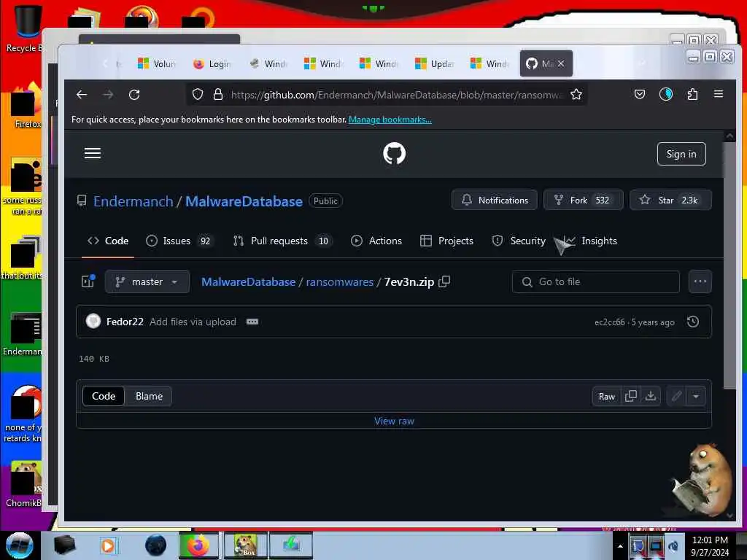
Task: Click the Raw button
Action: 606,396
